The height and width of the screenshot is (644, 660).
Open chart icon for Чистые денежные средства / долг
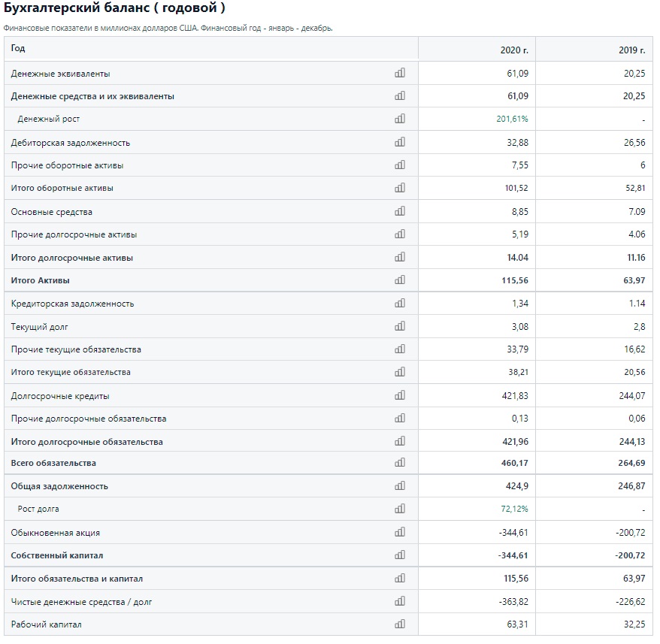[400, 601]
